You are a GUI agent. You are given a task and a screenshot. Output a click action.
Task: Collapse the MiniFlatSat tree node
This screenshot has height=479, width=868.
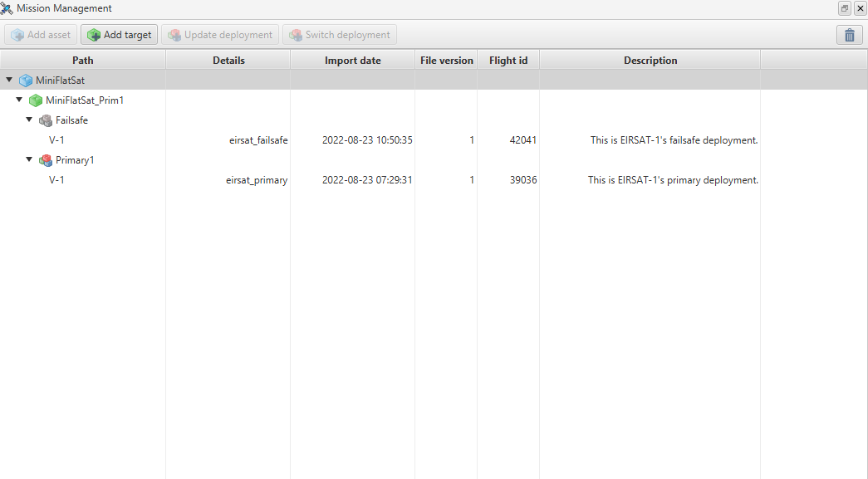9,81
